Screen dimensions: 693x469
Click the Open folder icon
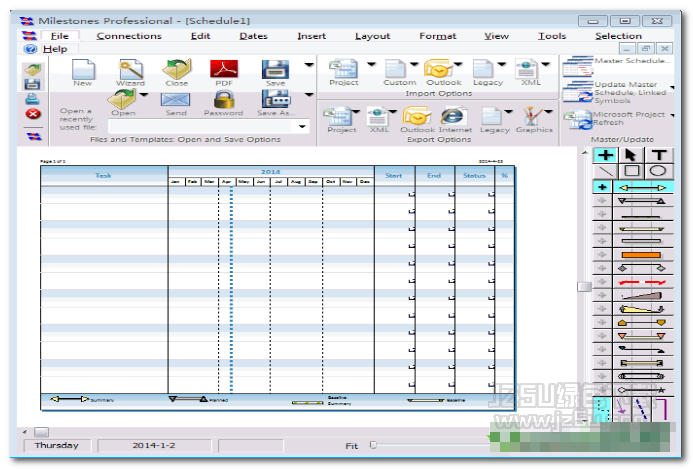pos(122,99)
